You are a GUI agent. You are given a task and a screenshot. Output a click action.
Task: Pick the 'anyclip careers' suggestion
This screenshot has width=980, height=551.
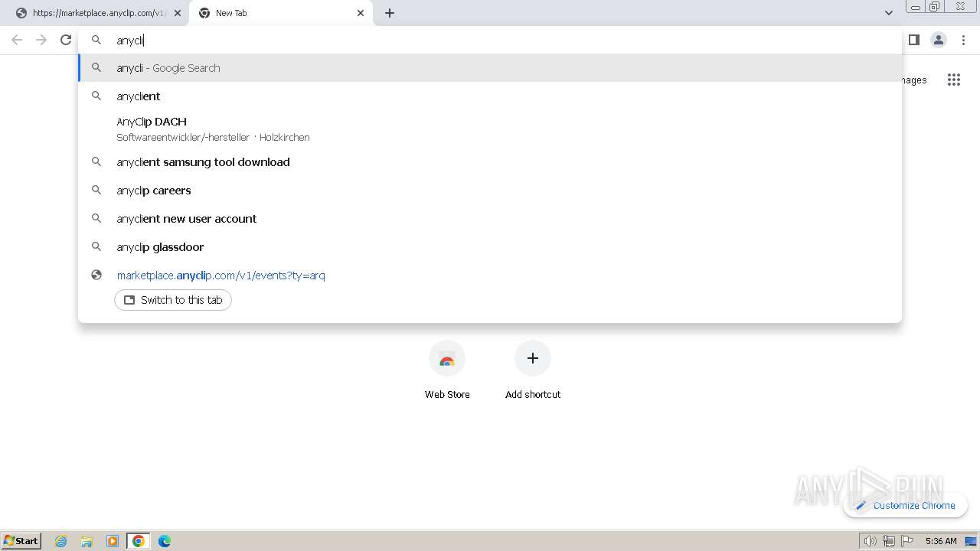[490, 190]
